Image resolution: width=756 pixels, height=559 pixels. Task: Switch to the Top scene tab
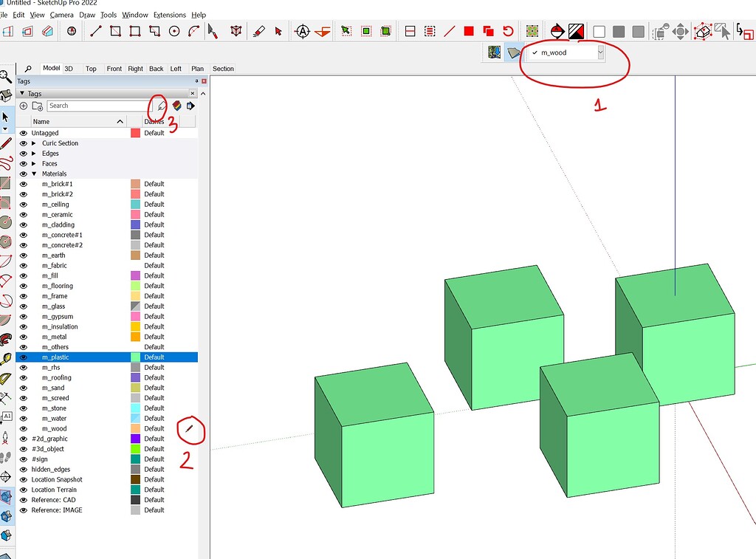point(90,68)
